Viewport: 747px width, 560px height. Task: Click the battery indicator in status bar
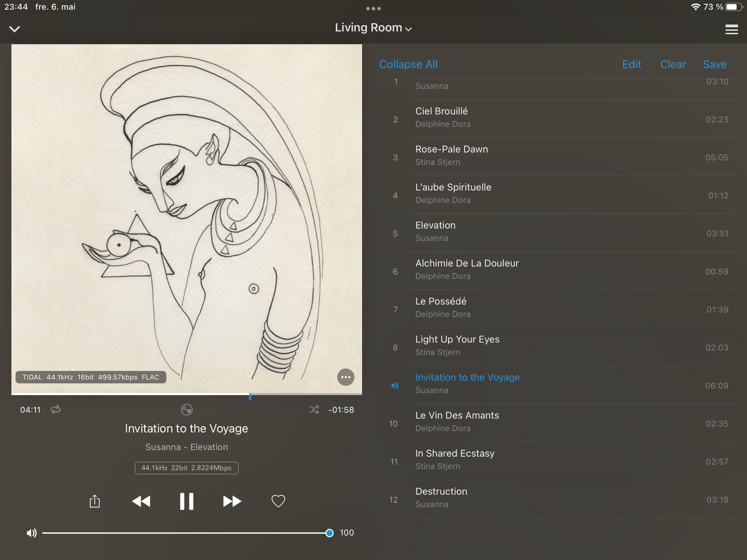[x=734, y=7]
